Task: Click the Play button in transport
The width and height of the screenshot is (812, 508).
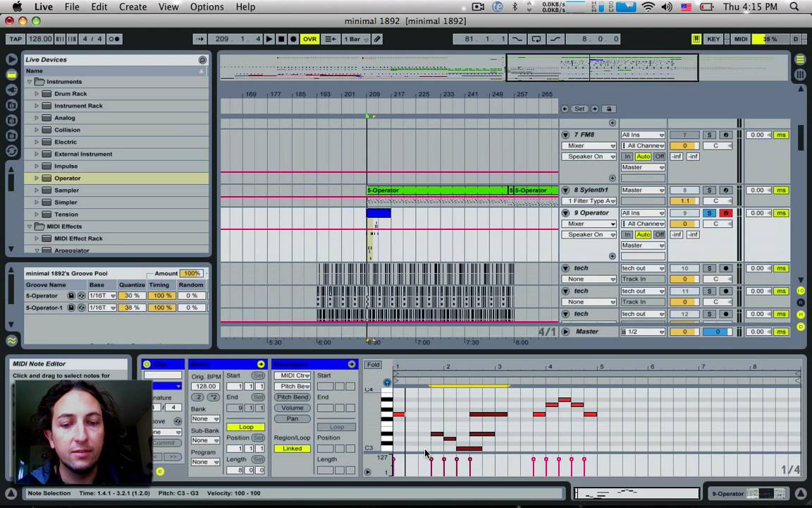Action: coord(269,39)
